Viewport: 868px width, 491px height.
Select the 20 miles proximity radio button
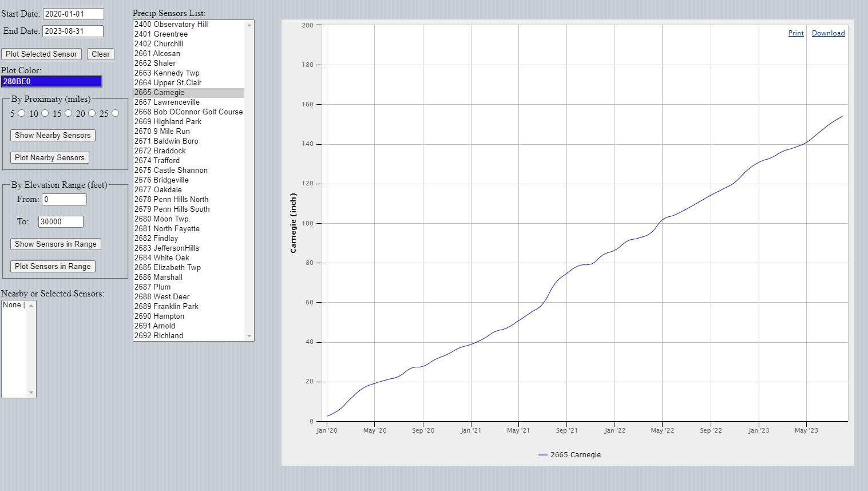tap(92, 113)
